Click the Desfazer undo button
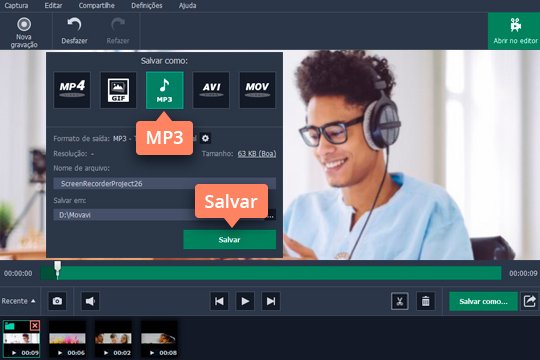Viewport: 540px width, 360px height. (x=74, y=31)
